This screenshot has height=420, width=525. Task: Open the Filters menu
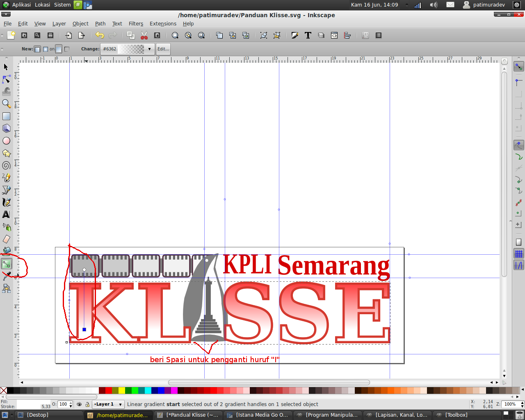click(x=136, y=23)
